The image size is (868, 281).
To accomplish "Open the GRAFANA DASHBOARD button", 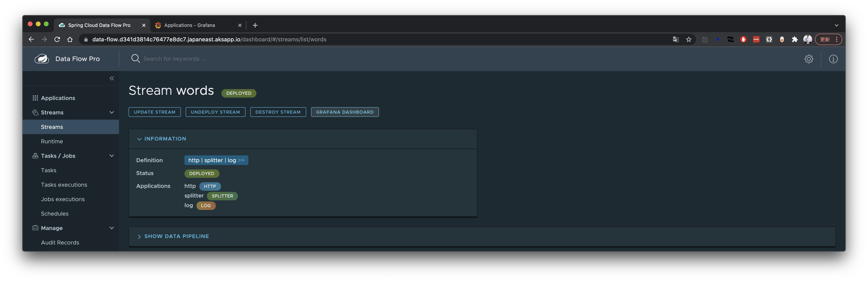I will [x=345, y=112].
